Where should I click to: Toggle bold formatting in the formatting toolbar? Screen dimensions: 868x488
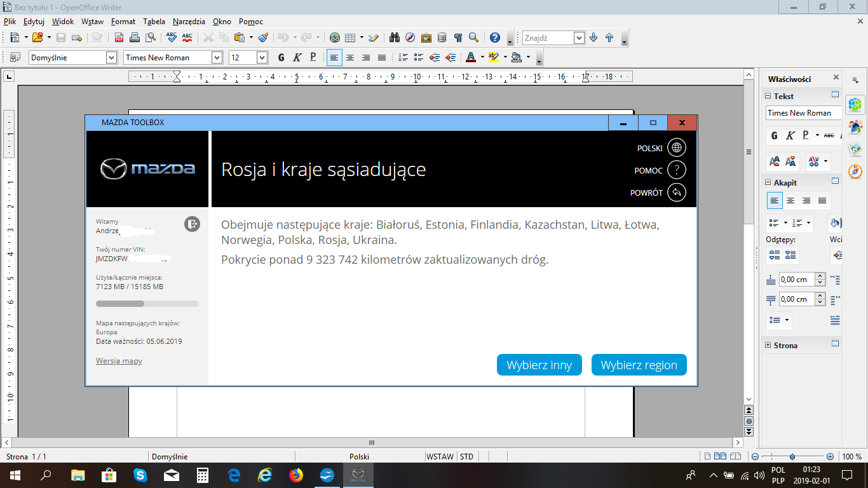[281, 58]
